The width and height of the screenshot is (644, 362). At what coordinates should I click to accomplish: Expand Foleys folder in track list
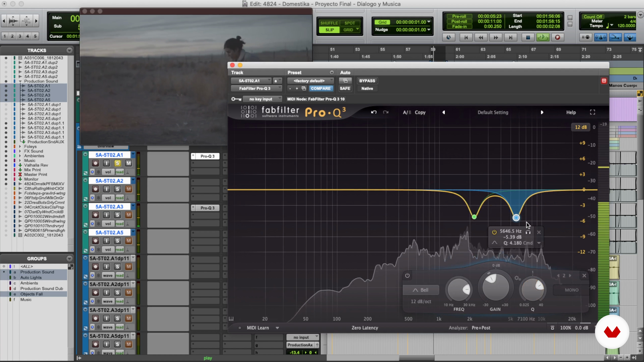tap(20, 147)
